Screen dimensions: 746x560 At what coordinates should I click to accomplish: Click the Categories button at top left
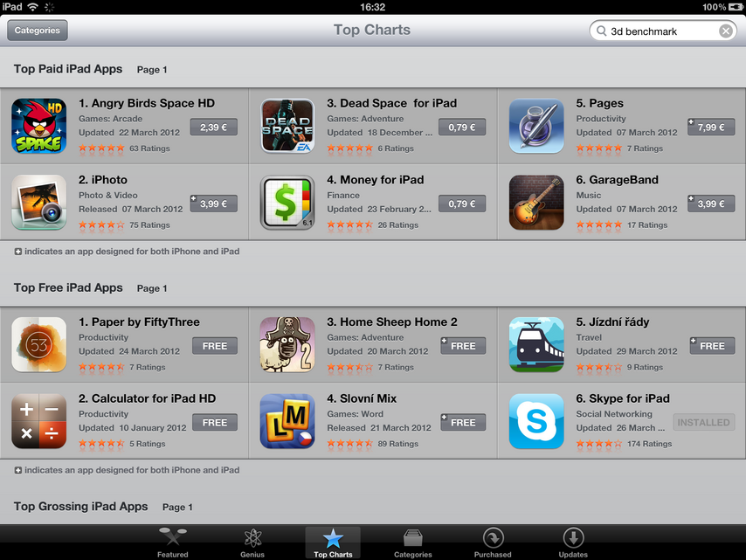coord(37,31)
